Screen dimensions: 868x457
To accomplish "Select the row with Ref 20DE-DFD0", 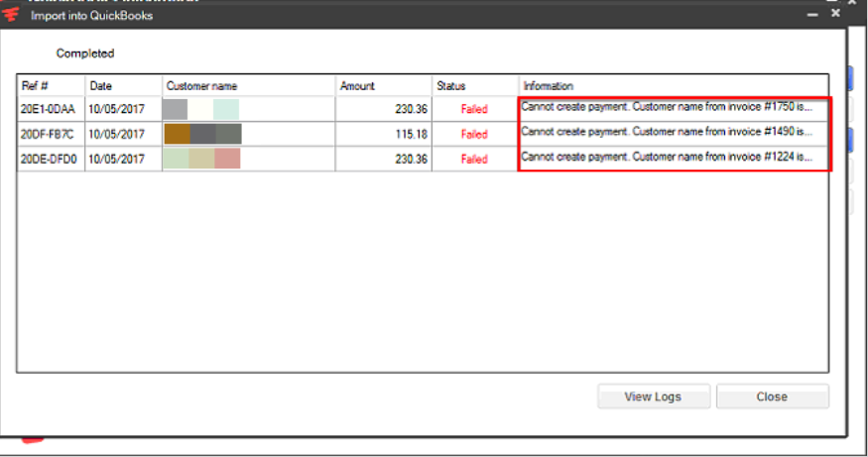I will (x=423, y=159).
